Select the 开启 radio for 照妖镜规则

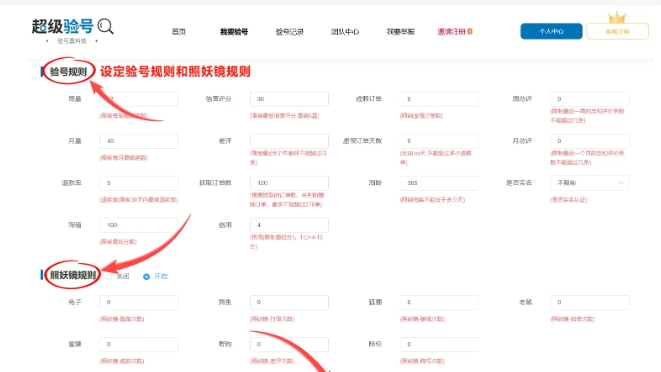pos(146,277)
